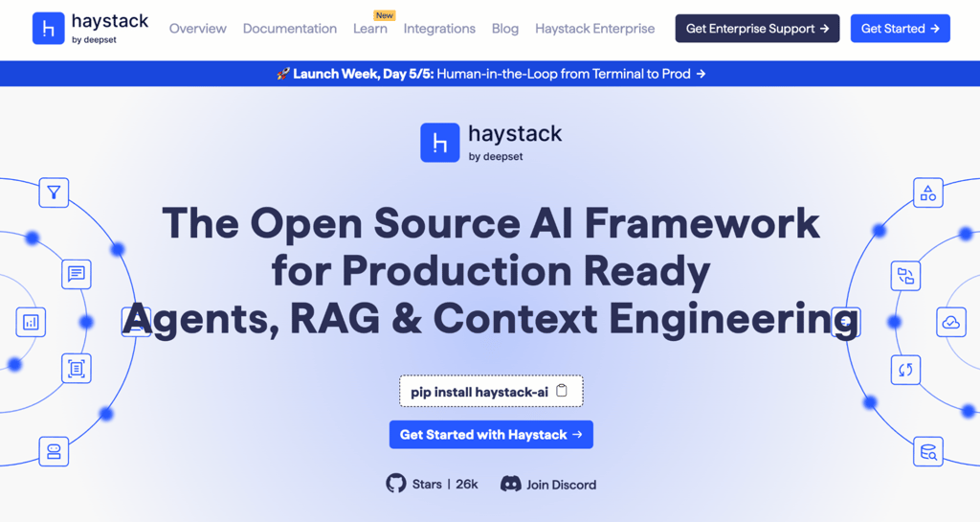980x522 pixels.
Task: Click the GitHub octocat icon
Action: pos(395,484)
